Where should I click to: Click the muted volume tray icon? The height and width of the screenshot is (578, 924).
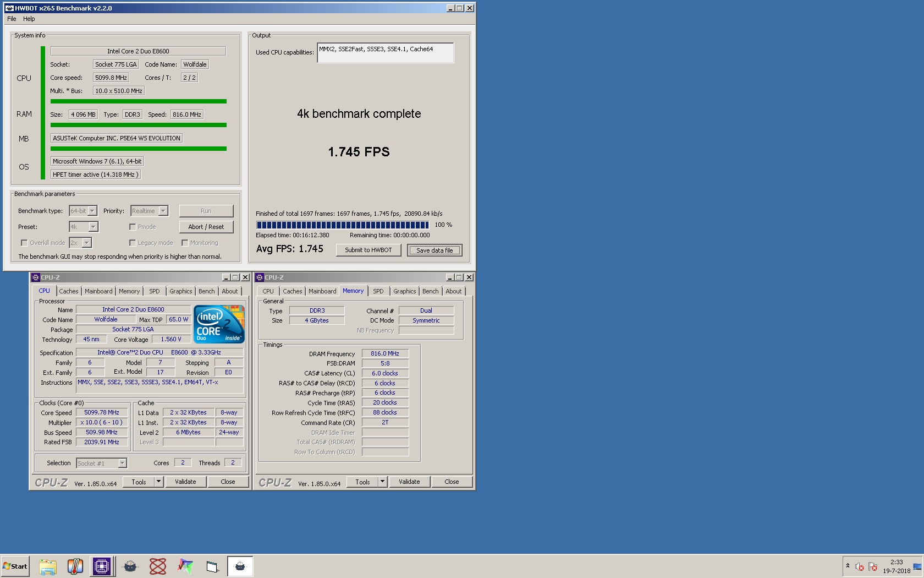click(860, 567)
